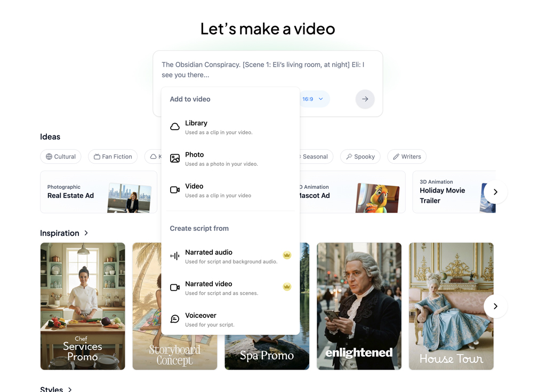
Task: Click the Narrated audio waveform icon
Action: 175,256
